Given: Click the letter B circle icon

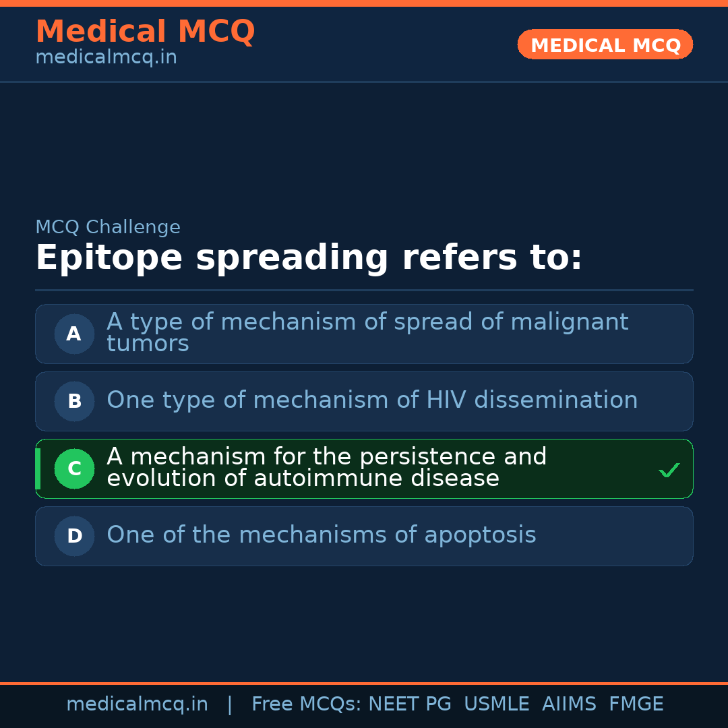Looking at the screenshot, I should [x=74, y=401].
